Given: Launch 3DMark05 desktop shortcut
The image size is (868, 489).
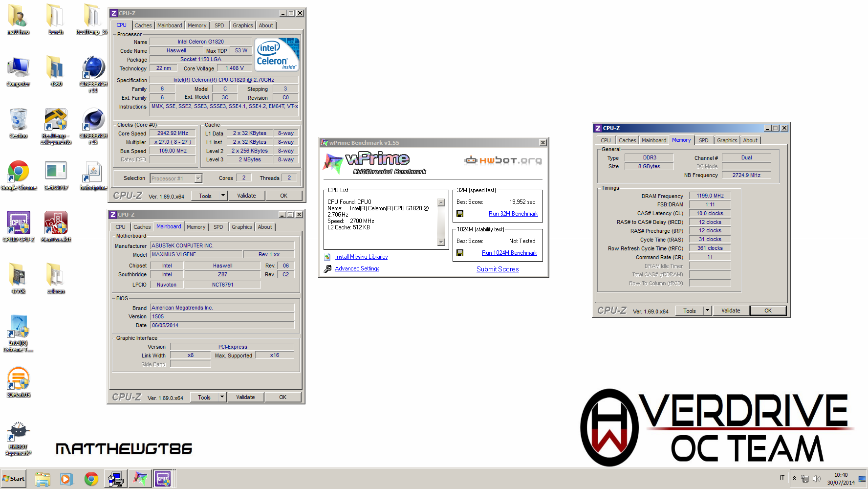Looking at the screenshot, I should coord(19,382).
